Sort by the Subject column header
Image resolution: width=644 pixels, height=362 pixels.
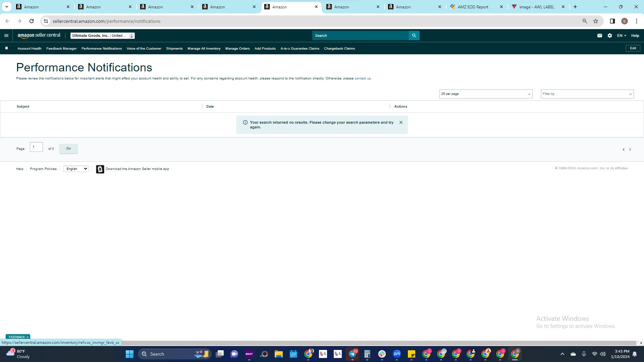point(23,107)
